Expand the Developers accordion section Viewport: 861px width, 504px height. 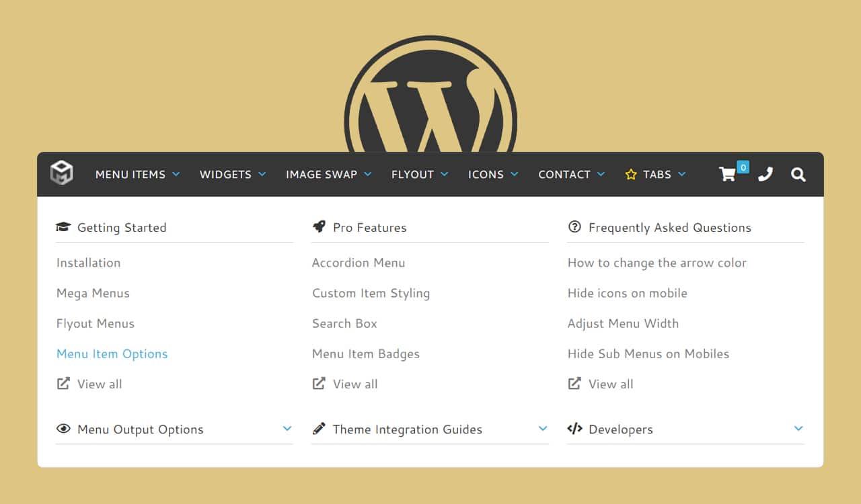[x=798, y=429]
